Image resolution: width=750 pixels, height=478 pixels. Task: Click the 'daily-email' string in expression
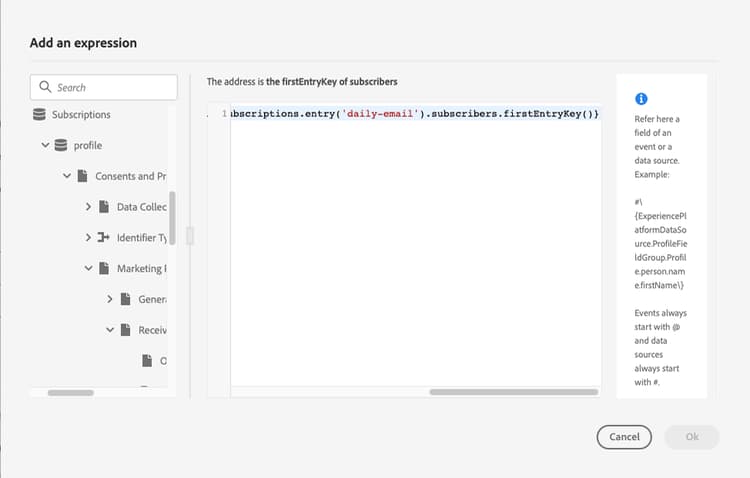click(380, 114)
